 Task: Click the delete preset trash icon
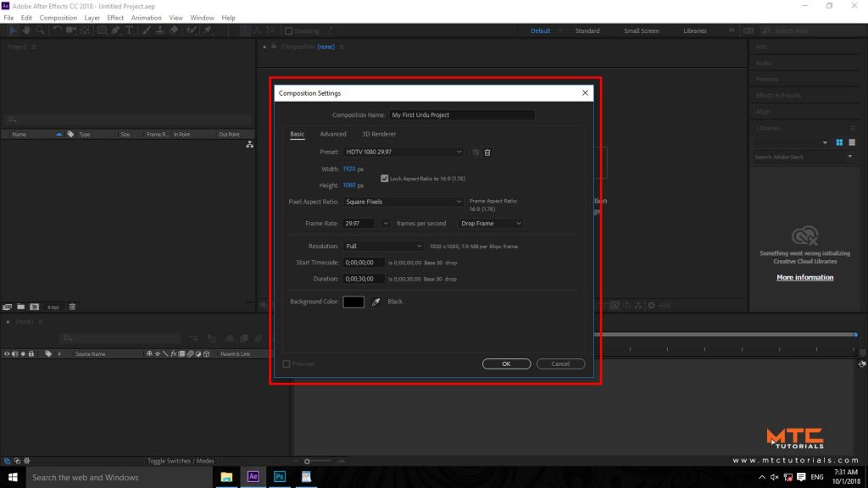(487, 152)
